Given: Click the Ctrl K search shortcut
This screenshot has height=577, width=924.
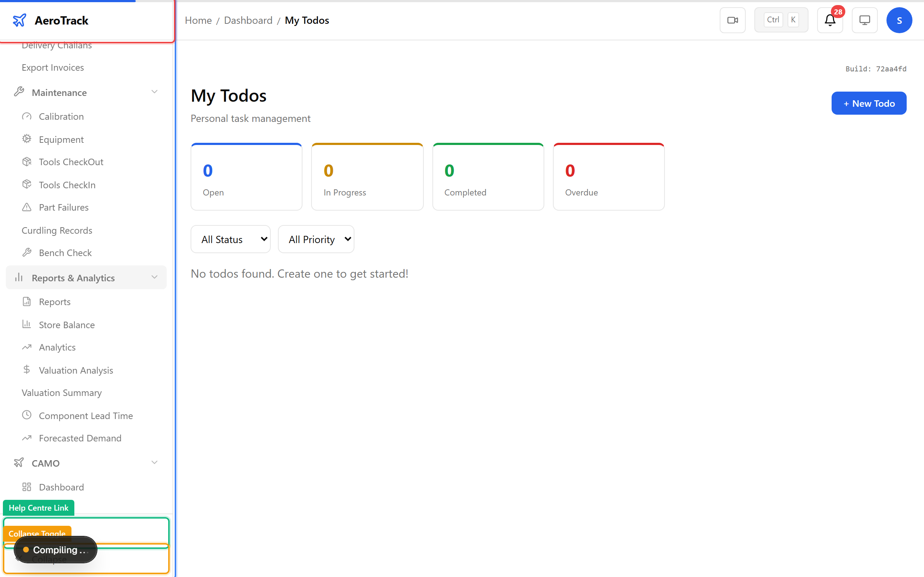Looking at the screenshot, I should click(x=781, y=19).
